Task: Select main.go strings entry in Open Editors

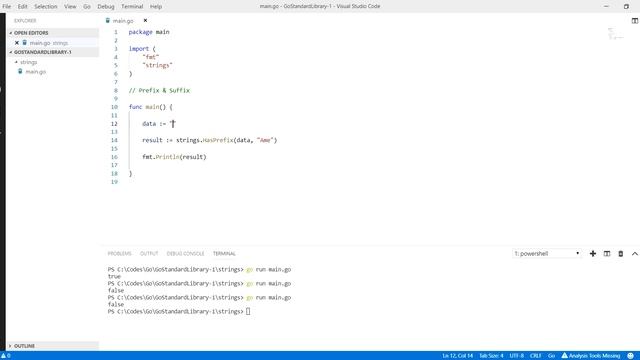Action: (x=49, y=42)
